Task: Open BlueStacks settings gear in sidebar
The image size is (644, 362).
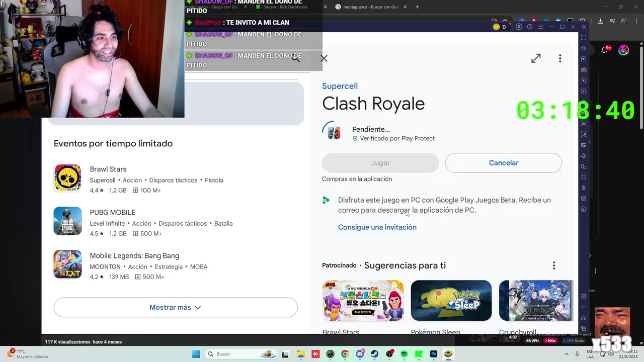Action: [x=584, y=296]
